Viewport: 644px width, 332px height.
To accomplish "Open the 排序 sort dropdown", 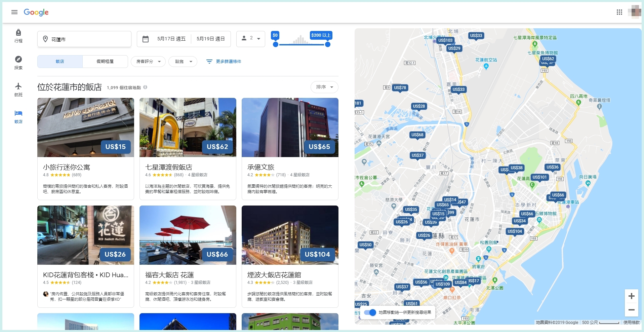I will (x=324, y=87).
